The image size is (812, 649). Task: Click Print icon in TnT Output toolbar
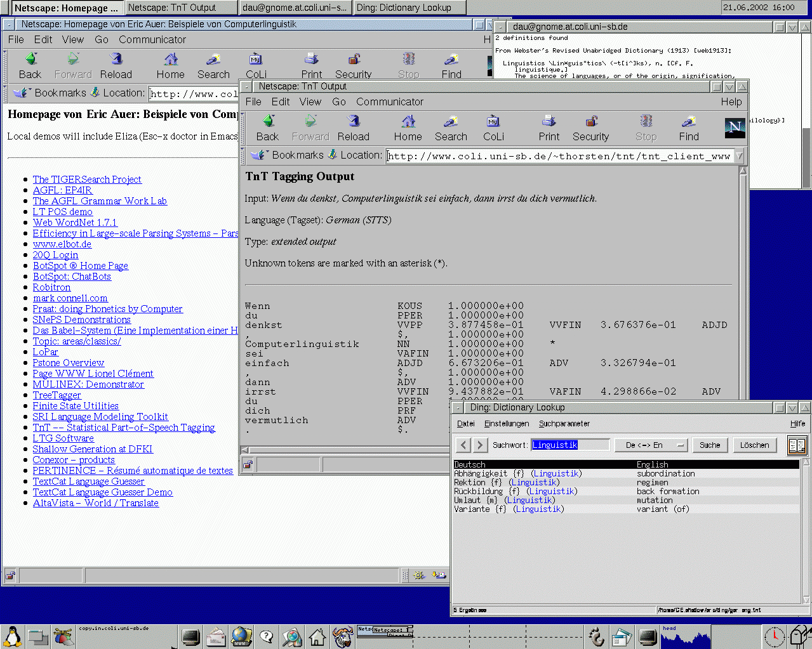pos(549,121)
